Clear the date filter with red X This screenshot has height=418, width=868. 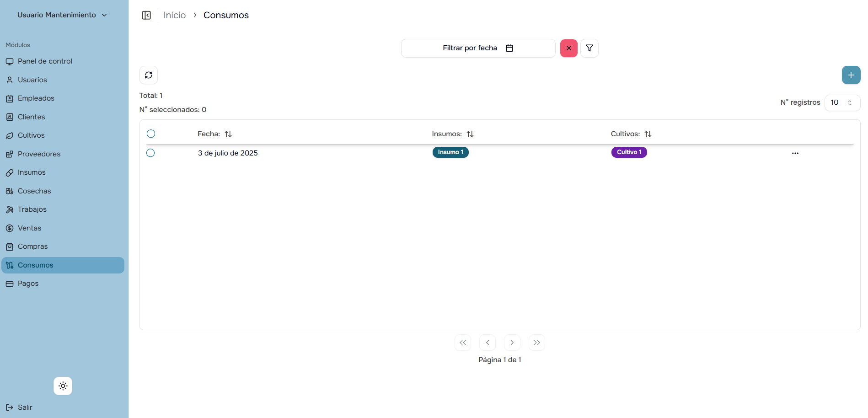568,48
